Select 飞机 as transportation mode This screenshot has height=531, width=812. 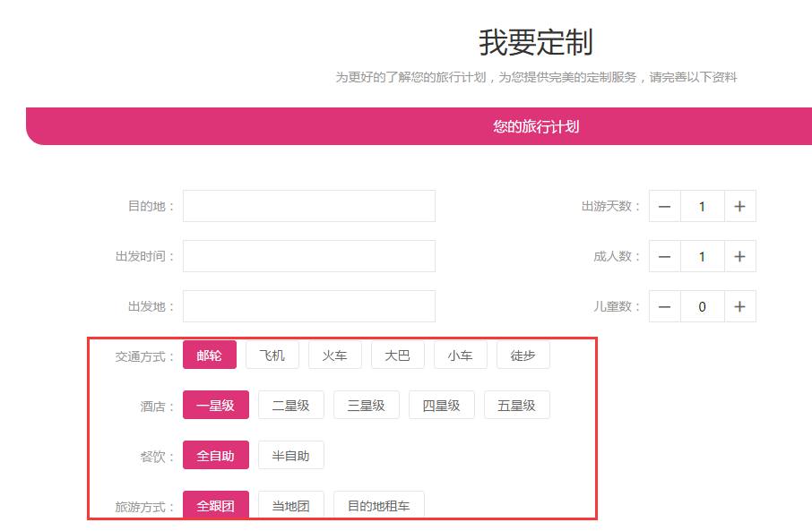pyautogui.click(x=272, y=355)
